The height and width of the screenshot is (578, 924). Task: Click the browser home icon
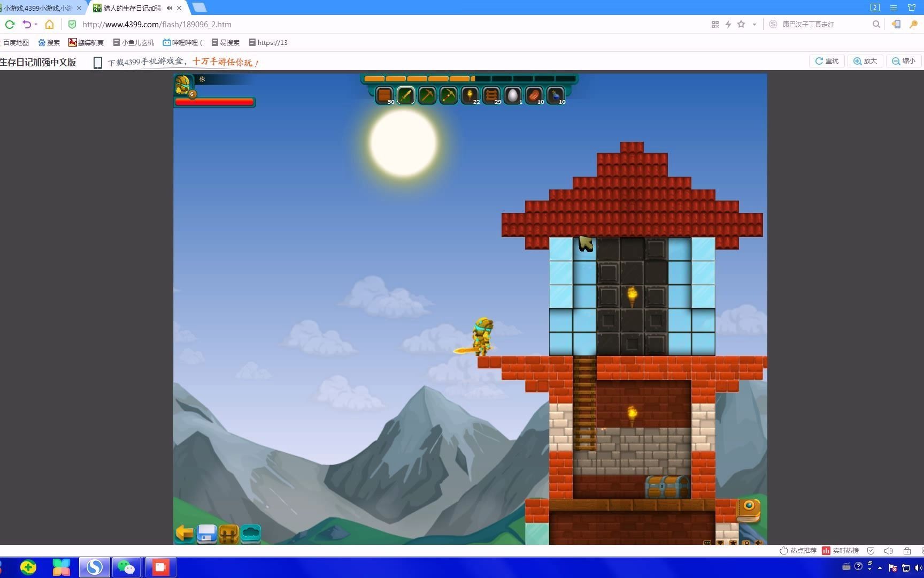coord(49,24)
